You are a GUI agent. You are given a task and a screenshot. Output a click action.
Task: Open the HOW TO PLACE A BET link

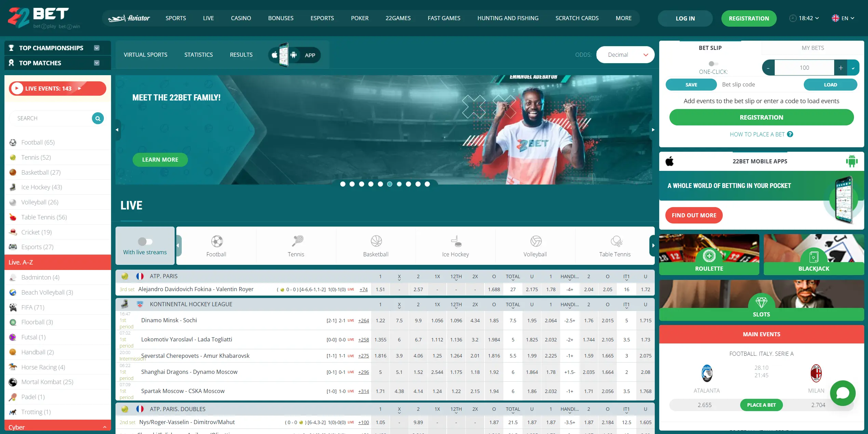coord(757,134)
